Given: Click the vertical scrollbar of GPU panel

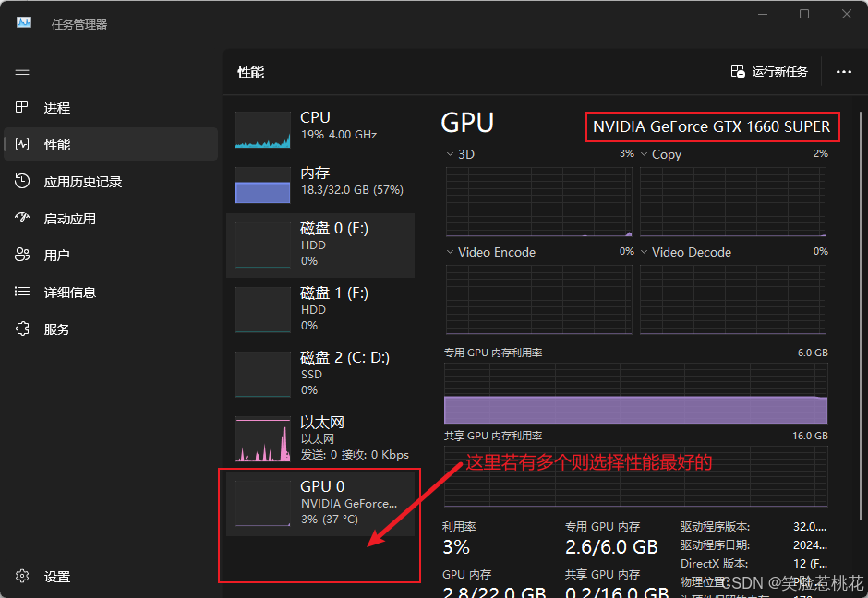Looking at the screenshot, I should [861, 316].
